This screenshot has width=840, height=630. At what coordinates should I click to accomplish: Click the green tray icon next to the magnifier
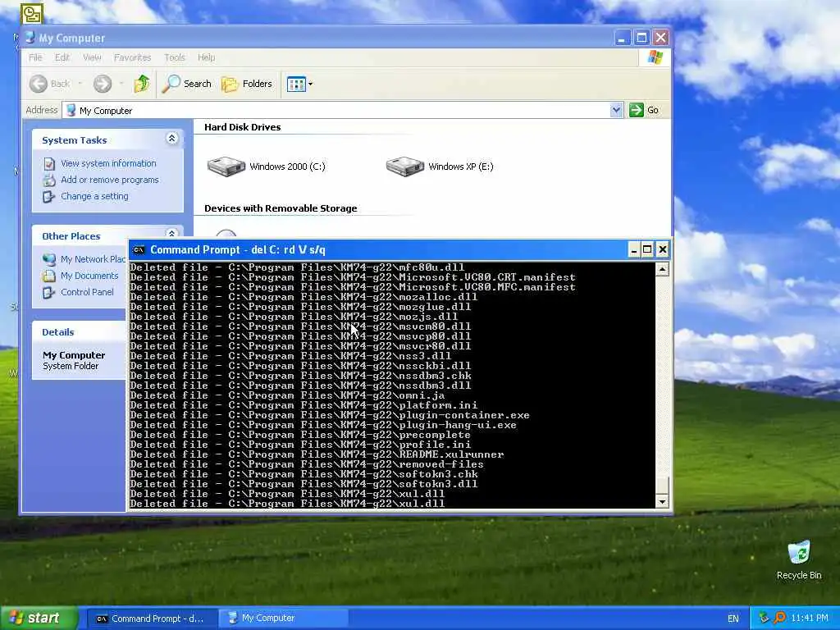point(765,619)
